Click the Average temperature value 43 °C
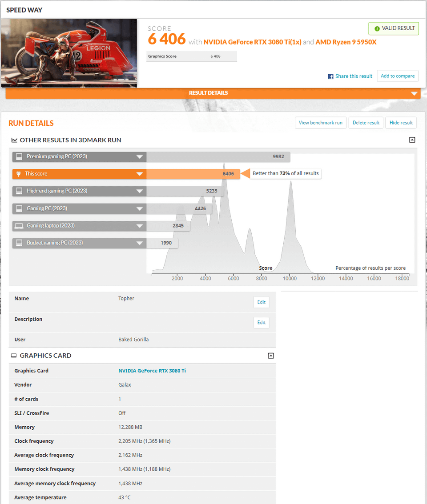 pos(124,497)
